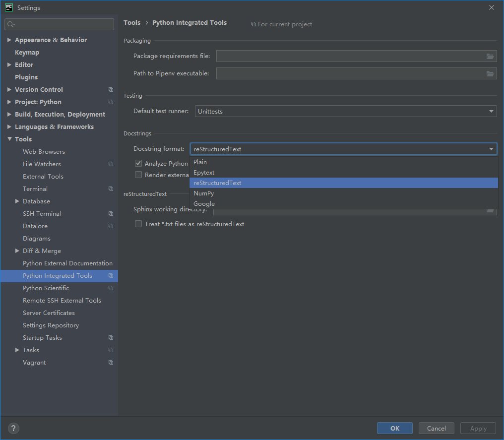Open Diagrams settings

37,239
